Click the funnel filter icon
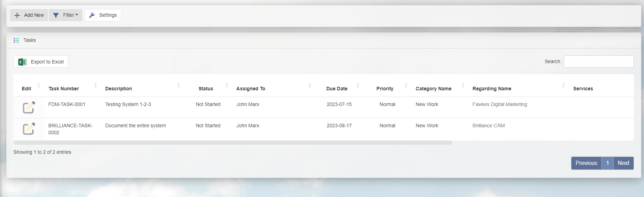644x197 pixels. (x=56, y=15)
